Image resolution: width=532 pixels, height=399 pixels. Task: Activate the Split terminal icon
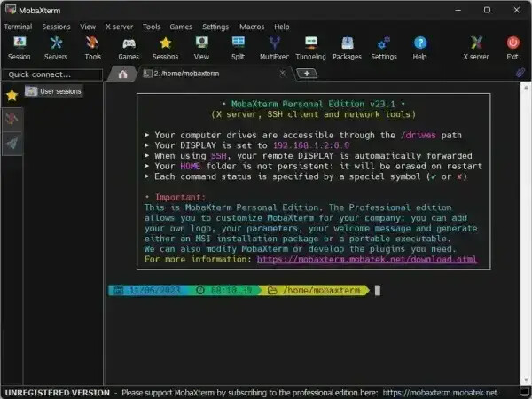coord(239,48)
